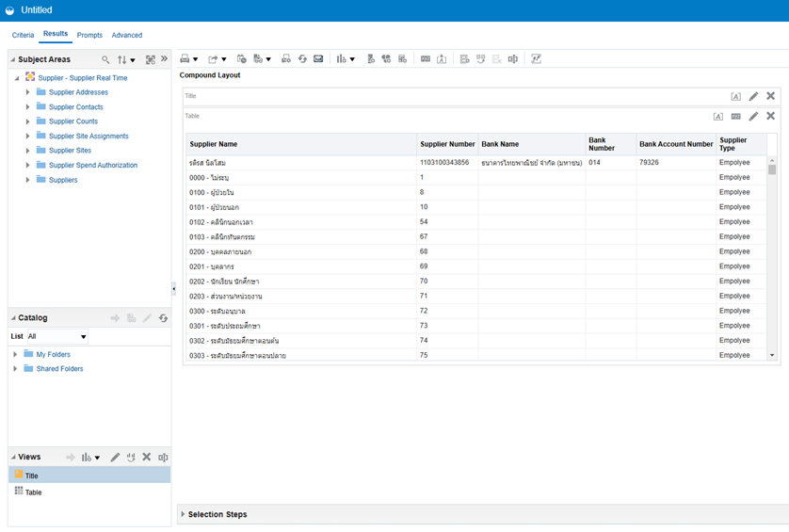Open the Prompts tab
The width and height of the screenshot is (789, 532).
pos(89,35)
